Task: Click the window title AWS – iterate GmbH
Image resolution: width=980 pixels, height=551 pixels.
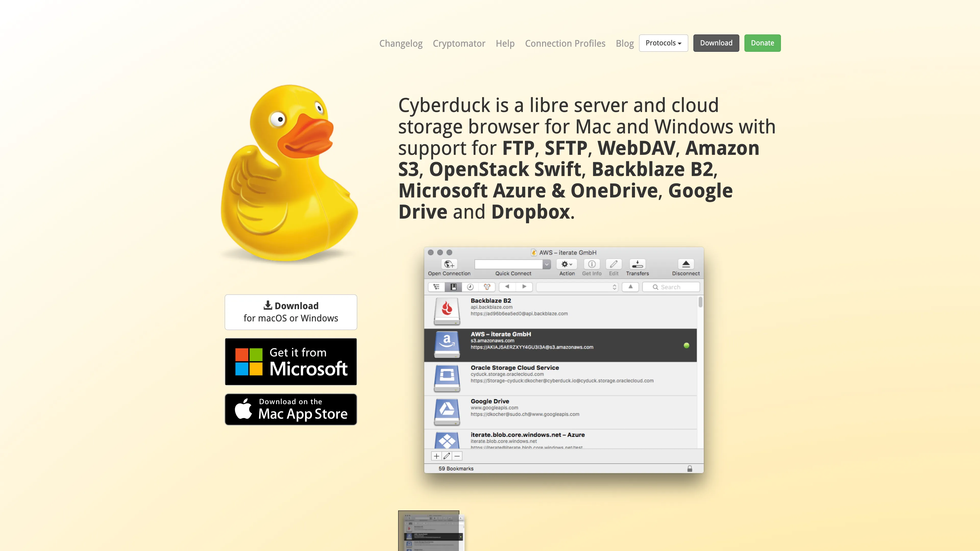Action: 567,253
